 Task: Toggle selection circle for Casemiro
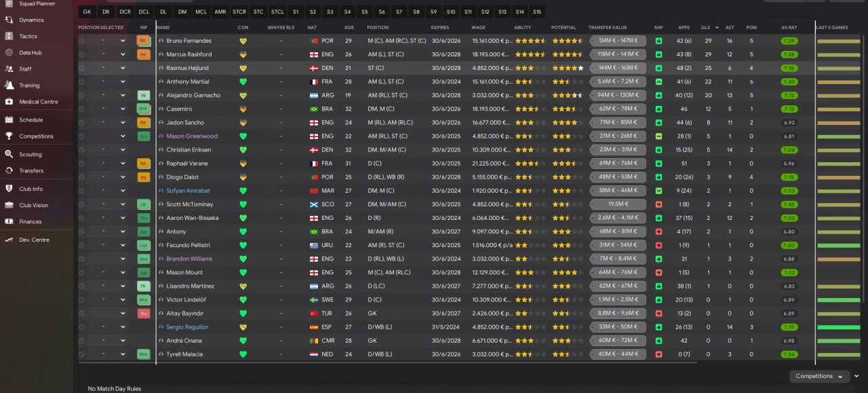82,109
